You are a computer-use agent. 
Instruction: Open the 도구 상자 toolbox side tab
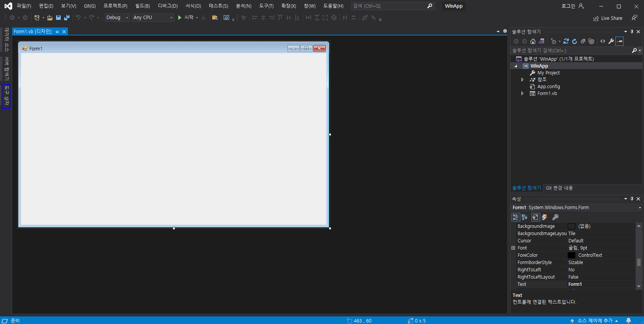tap(6, 97)
